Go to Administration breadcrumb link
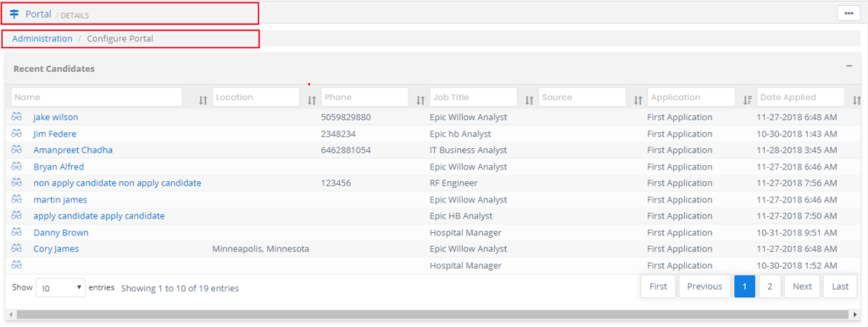The width and height of the screenshot is (868, 327). coord(42,39)
